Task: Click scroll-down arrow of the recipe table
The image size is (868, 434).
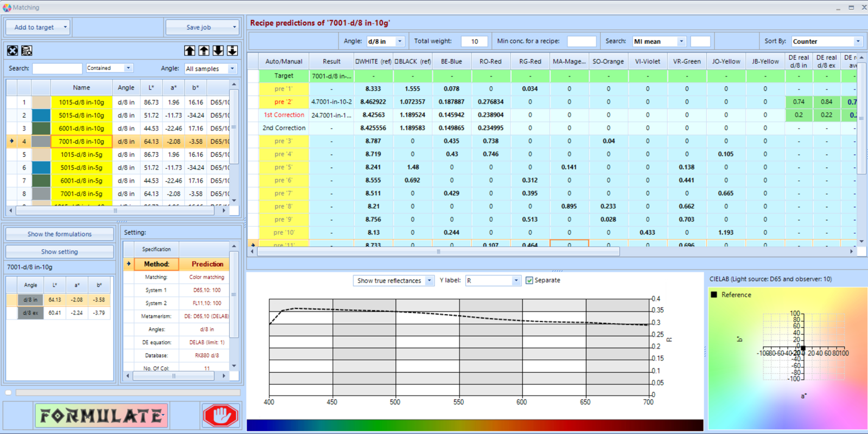Action: tap(861, 241)
